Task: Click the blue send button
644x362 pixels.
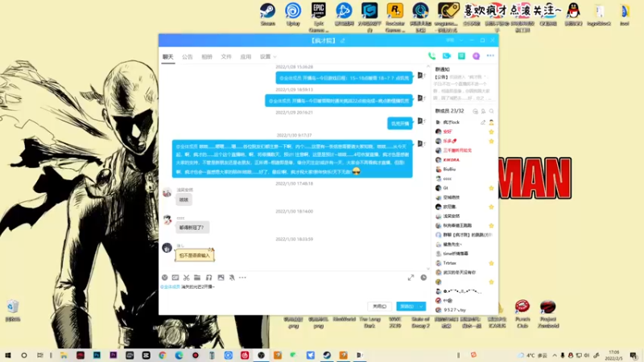Action: (x=407, y=306)
